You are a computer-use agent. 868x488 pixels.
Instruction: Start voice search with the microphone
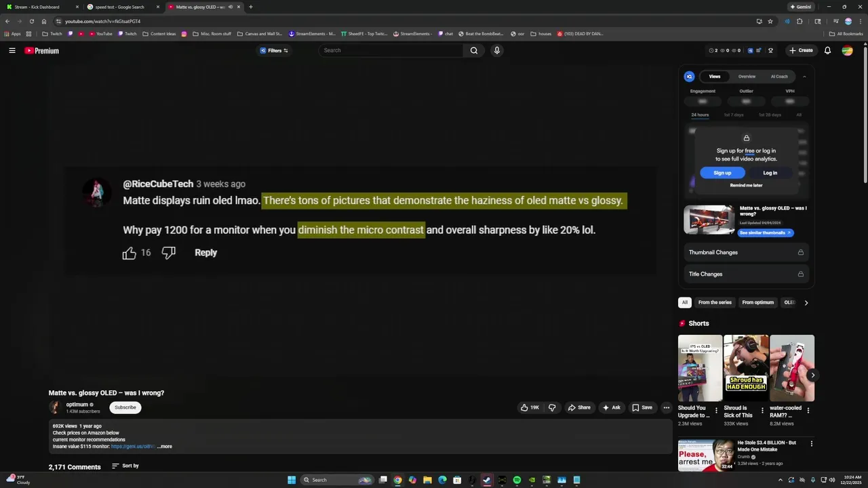click(497, 50)
